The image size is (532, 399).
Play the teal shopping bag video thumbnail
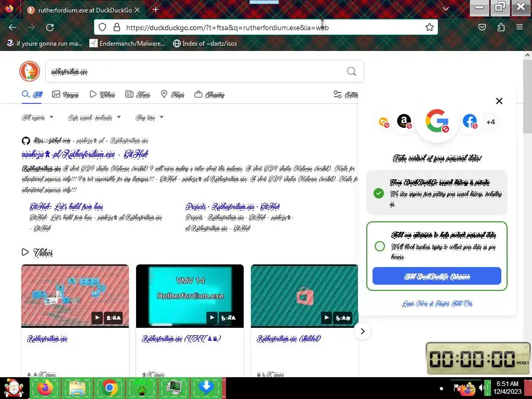304,296
